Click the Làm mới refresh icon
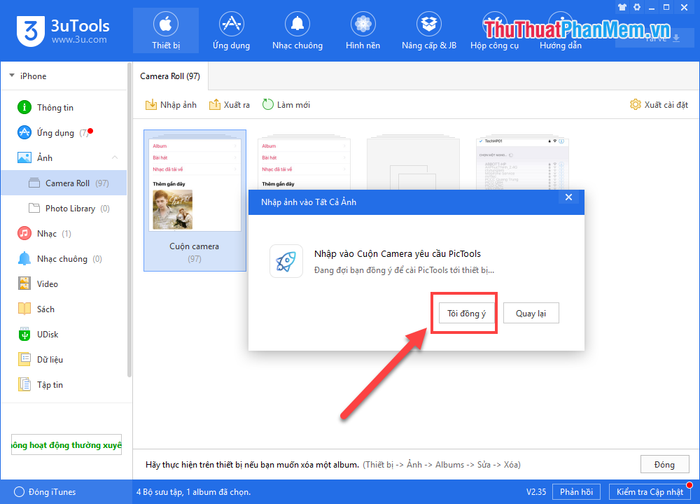 point(267,104)
